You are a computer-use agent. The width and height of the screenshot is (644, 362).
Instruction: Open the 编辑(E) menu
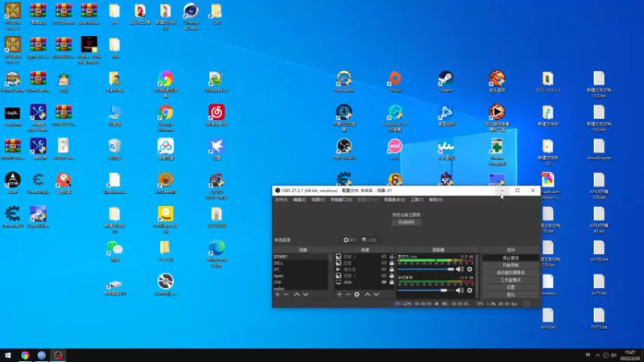pyautogui.click(x=299, y=200)
